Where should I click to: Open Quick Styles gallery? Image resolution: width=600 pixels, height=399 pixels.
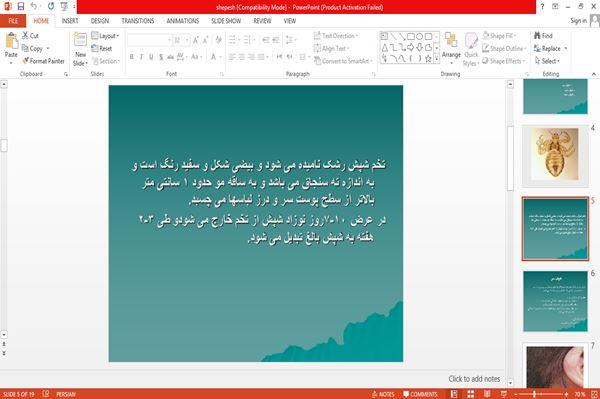click(x=471, y=49)
